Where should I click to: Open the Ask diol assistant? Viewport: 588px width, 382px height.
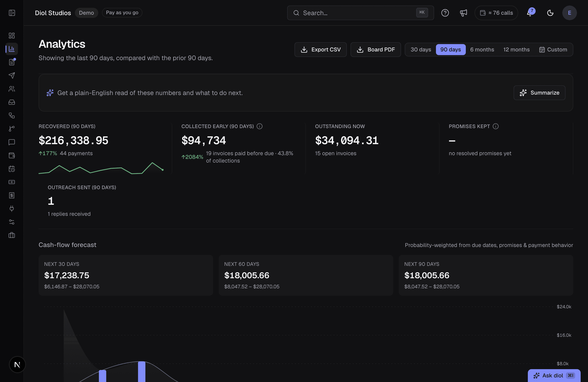click(x=554, y=375)
